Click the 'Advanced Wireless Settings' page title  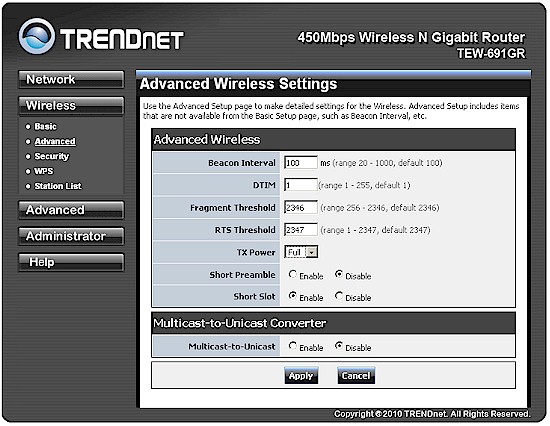point(239,84)
